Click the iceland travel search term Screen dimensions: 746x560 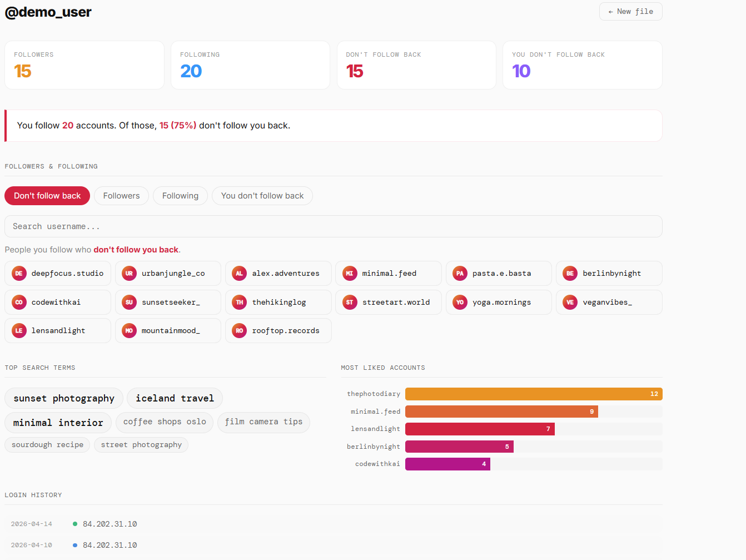[175, 398]
